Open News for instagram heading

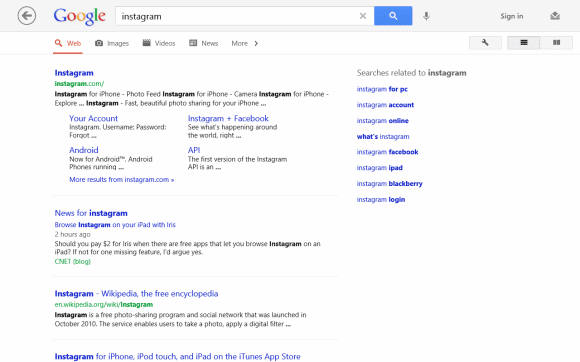tap(91, 213)
